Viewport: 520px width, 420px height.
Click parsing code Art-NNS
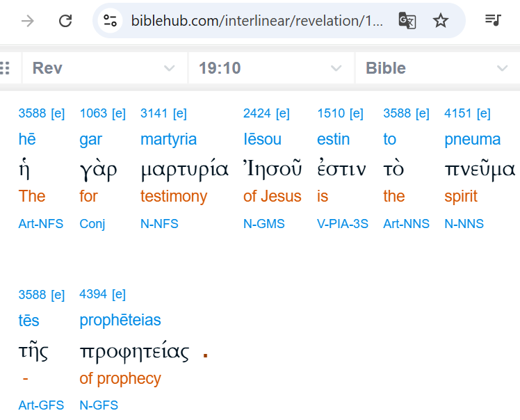[x=406, y=224]
